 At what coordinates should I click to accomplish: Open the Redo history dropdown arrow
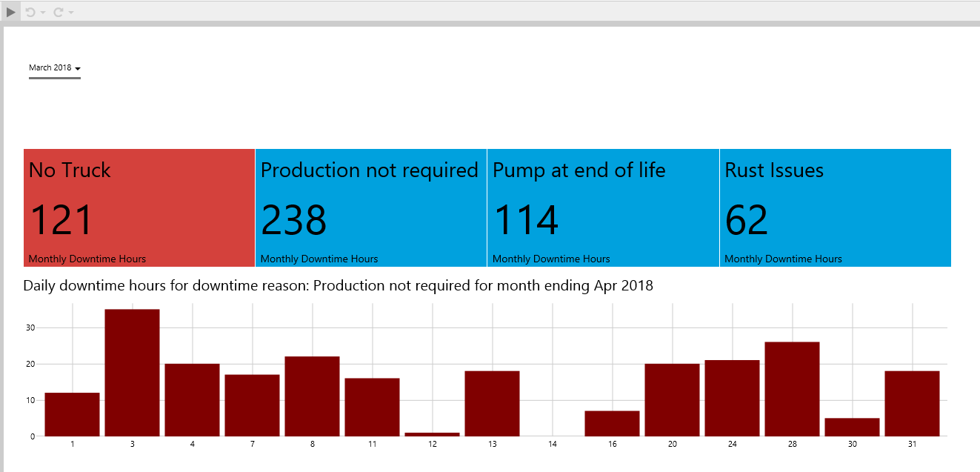pyautogui.click(x=71, y=13)
